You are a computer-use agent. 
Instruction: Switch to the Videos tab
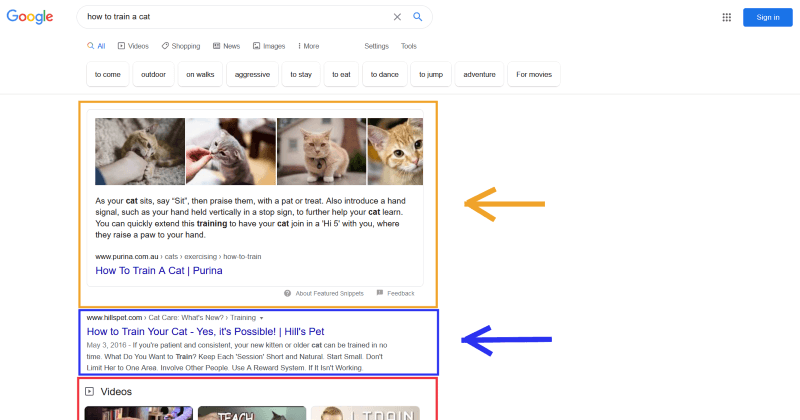133,46
